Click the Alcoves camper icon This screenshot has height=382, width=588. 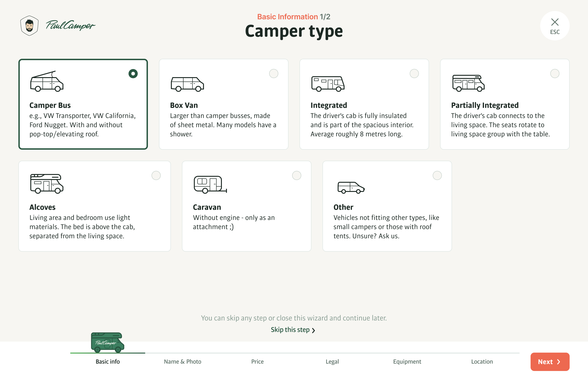47,184
